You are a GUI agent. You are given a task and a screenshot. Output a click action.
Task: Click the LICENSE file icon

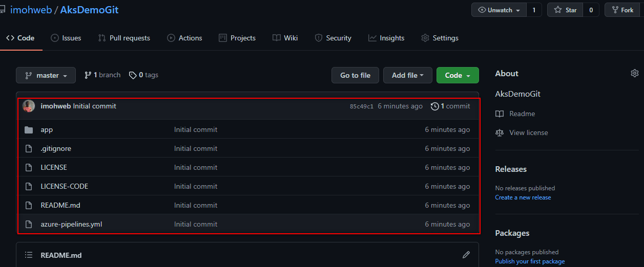(29, 167)
